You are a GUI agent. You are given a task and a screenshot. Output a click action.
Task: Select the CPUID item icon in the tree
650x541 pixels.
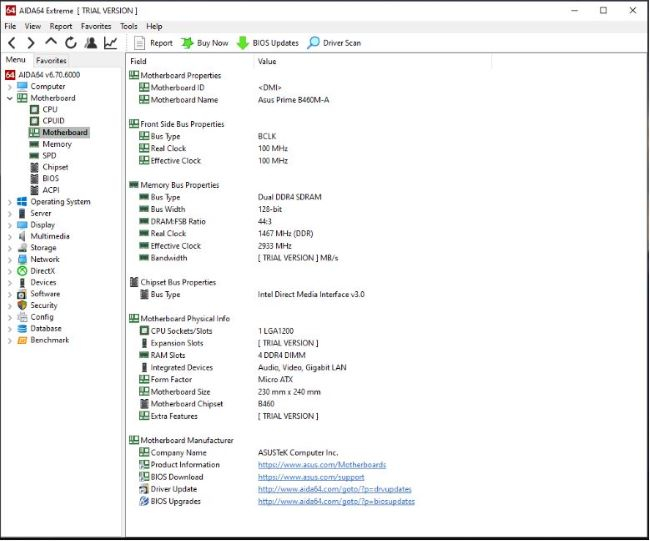[35, 121]
